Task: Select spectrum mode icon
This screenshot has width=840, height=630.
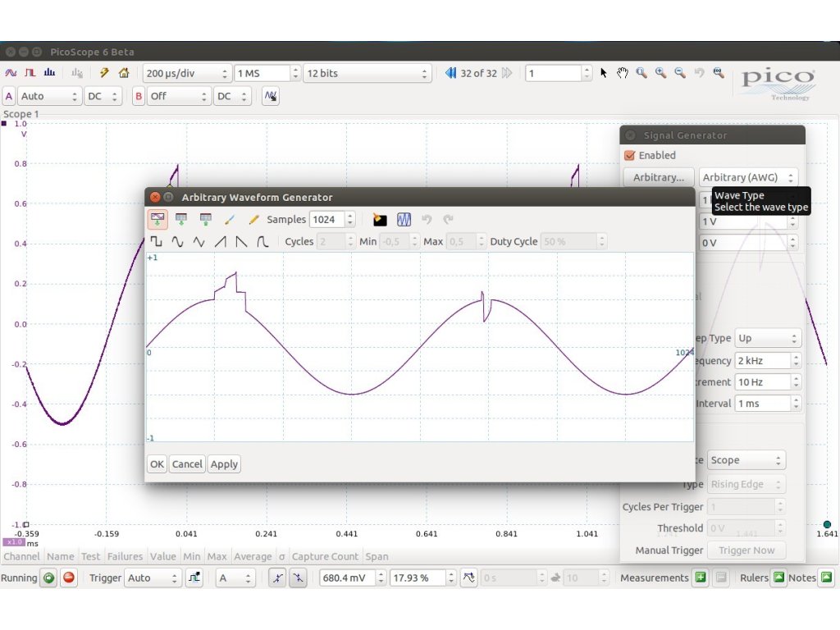Action: coord(50,73)
